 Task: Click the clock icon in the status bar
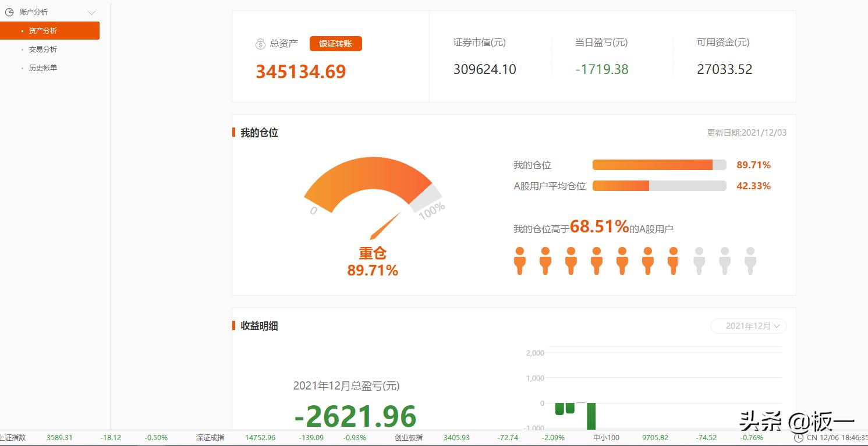point(798,437)
